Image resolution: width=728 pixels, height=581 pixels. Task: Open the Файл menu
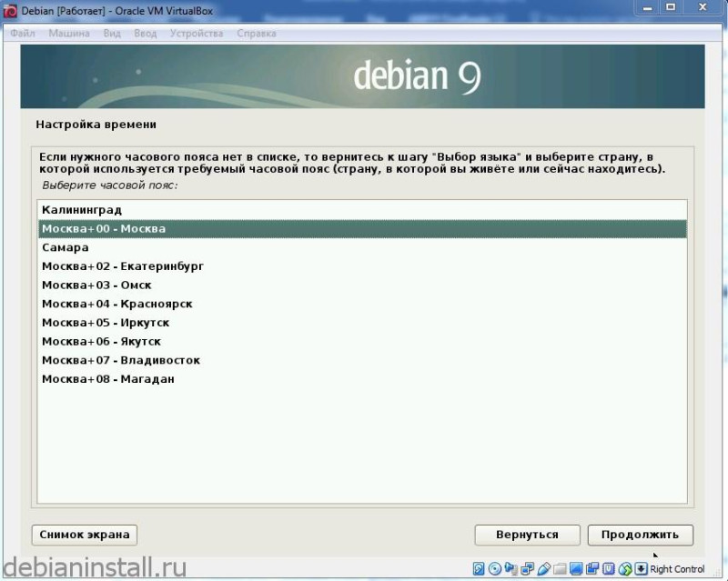pos(23,34)
